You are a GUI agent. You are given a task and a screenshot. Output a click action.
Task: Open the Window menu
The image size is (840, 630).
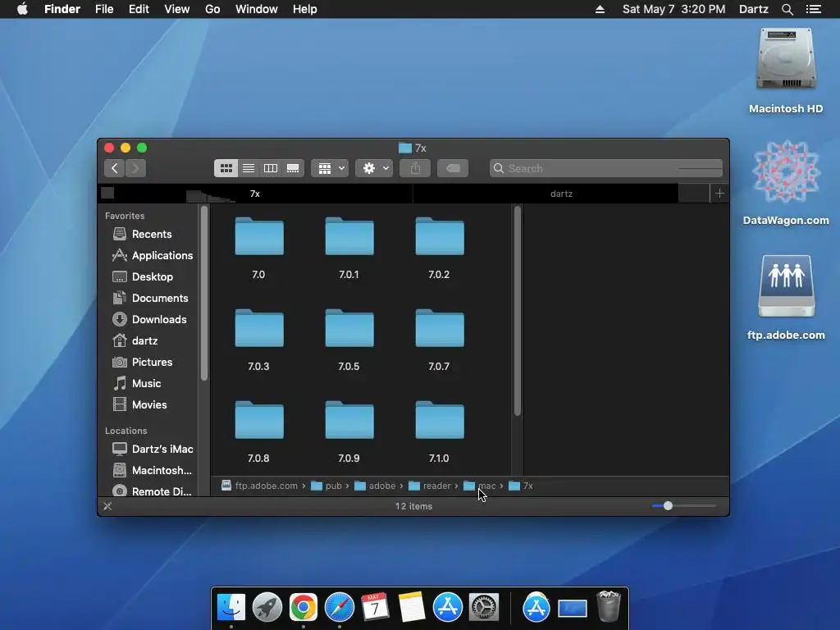[257, 9]
